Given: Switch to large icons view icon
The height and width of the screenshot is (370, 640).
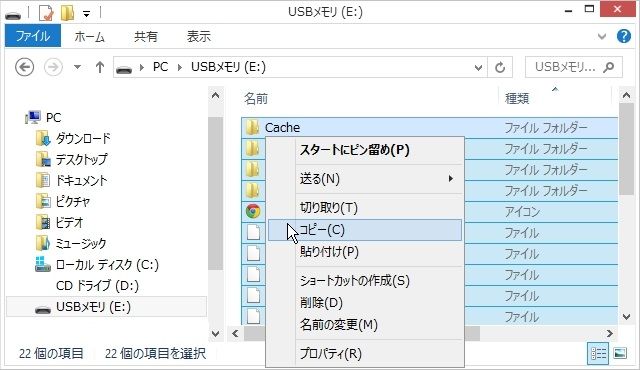Looking at the screenshot, I should (620, 353).
